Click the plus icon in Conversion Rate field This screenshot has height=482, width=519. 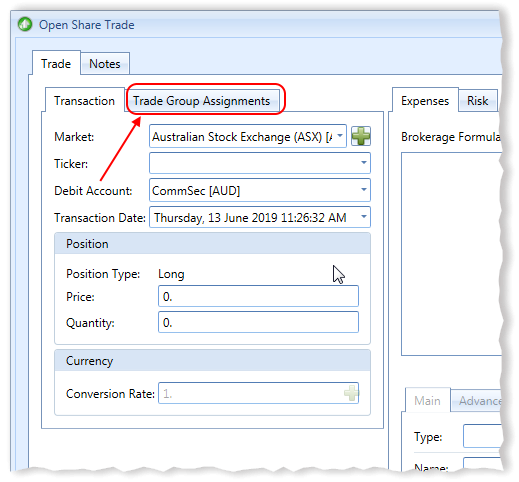pos(351,393)
